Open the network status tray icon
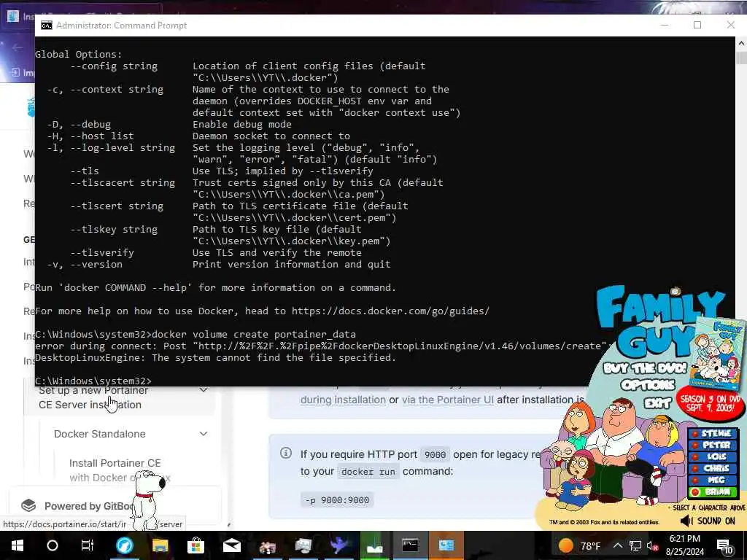 pyautogui.click(x=635, y=545)
